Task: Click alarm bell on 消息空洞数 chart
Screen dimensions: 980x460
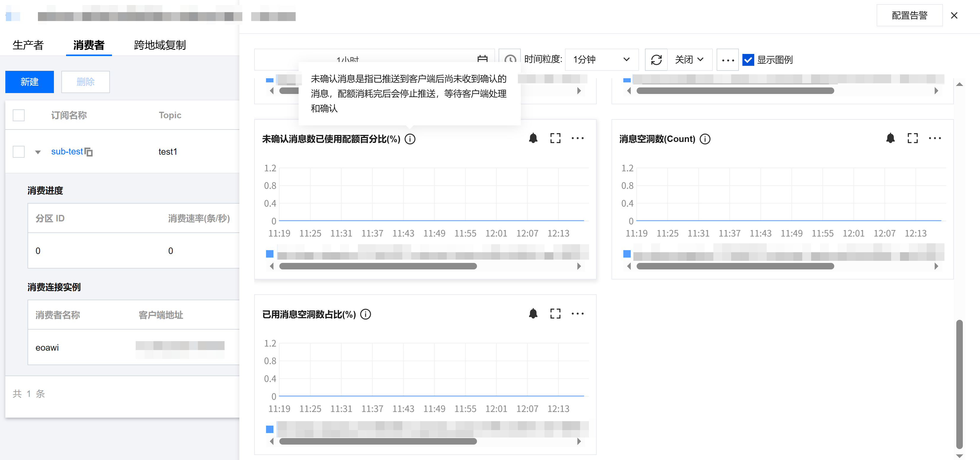Action: coord(890,138)
